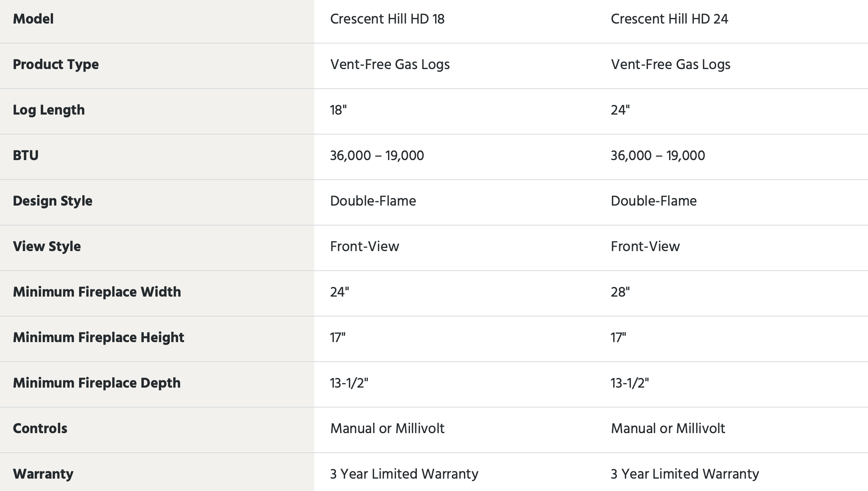Click the first Vent-Free Gas Logs value

(390, 64)
